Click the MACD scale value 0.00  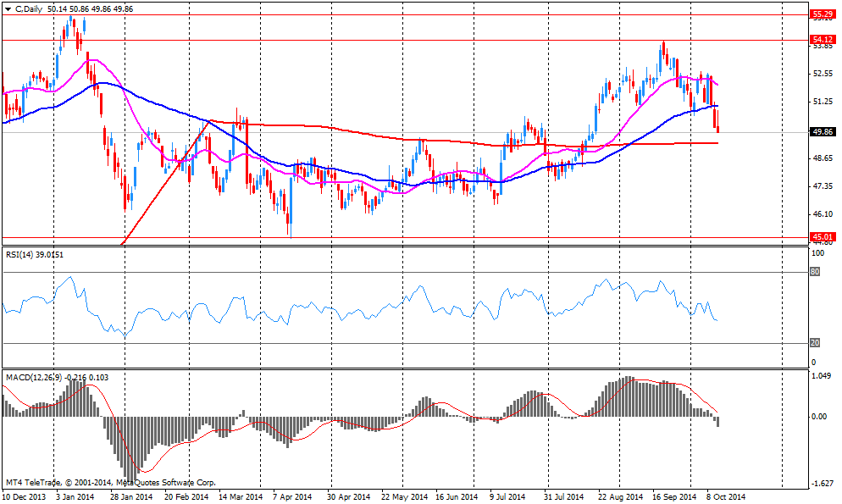[819, 417]
